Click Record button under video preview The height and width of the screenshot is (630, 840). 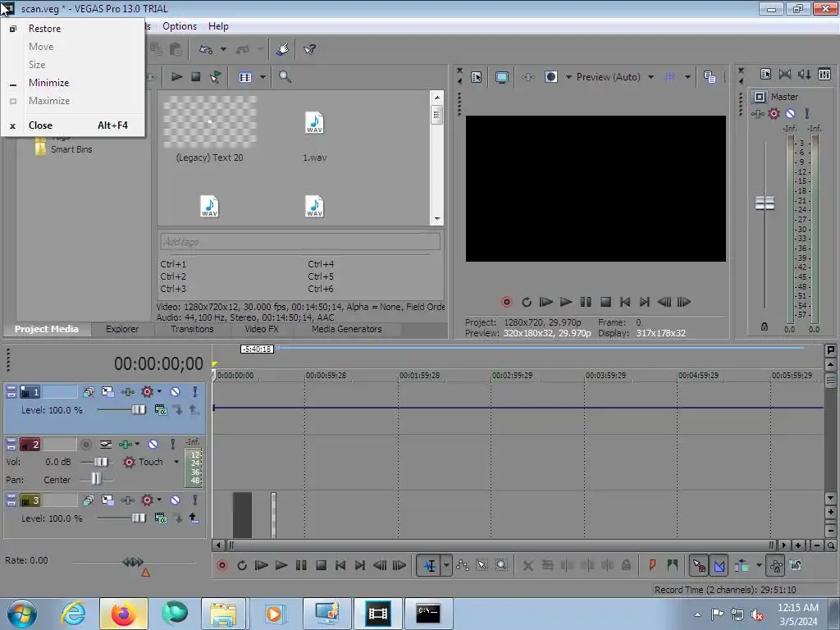click(507, 302)
